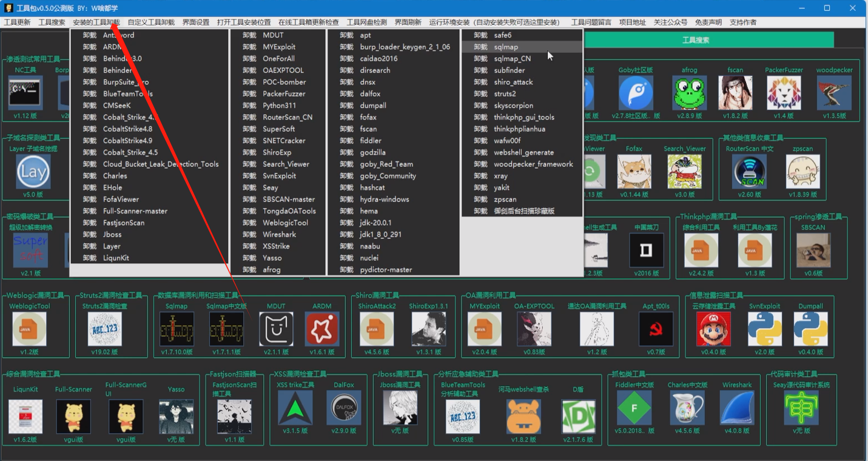Choose 卸载 nuclei in dropdown
This screenshot has height=461, width=868.
(393, 258)
